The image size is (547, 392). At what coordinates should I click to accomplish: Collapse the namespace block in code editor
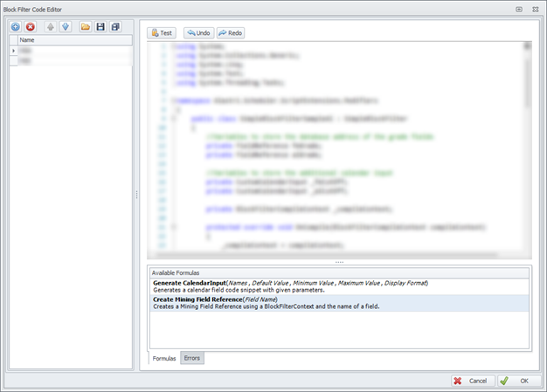[173, 100]
